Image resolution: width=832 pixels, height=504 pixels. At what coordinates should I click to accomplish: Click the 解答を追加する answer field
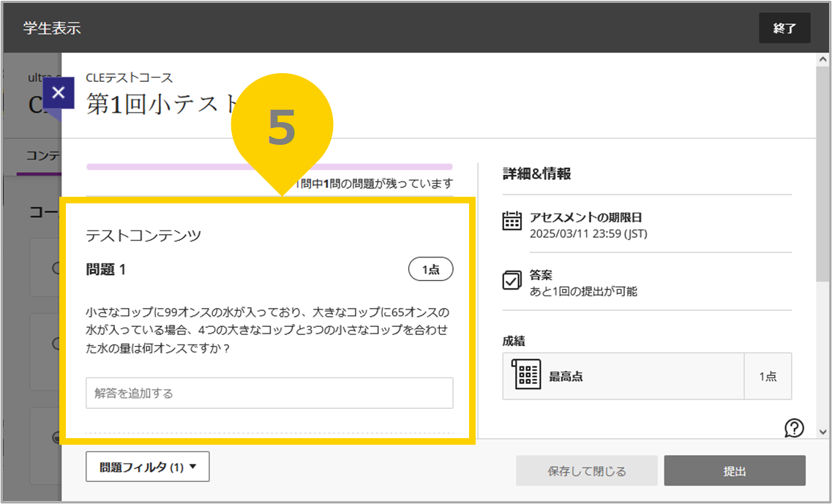269,393
